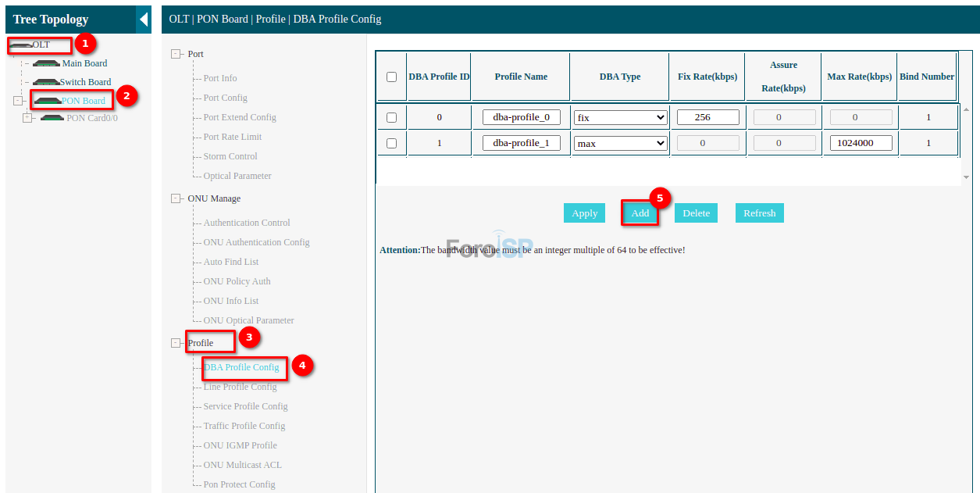980x493 pixels.
Task: Click the table scrollbar down arrow
Action: pos(966,177)
